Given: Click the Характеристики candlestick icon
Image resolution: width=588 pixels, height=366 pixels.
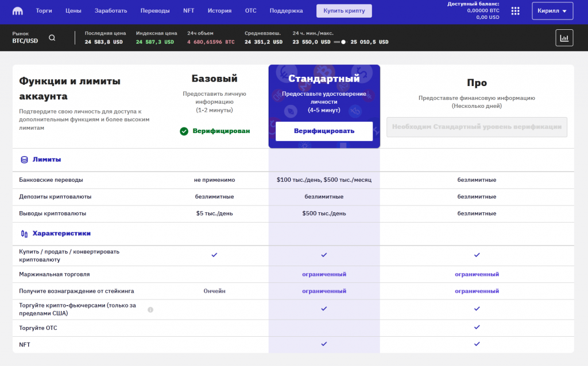Looking at the screenshot, I should pos(24,233).
